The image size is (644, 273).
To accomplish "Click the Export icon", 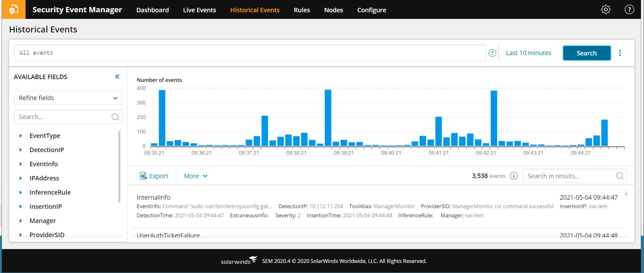I will 143,176.
